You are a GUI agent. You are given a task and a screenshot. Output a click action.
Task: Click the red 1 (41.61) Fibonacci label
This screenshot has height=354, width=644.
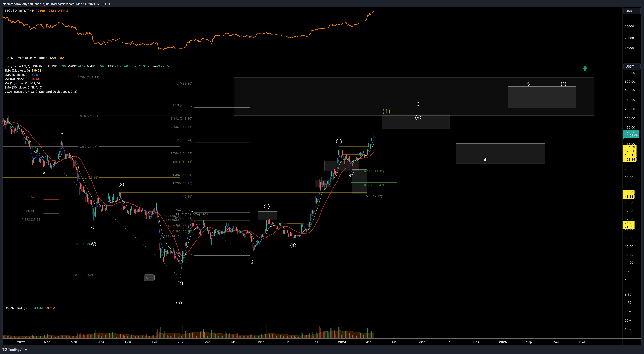(x=35, y=197)
